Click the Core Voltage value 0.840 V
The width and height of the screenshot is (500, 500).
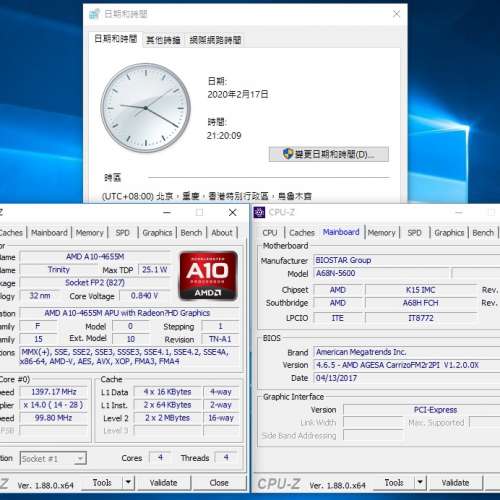[x=144, y=296]
